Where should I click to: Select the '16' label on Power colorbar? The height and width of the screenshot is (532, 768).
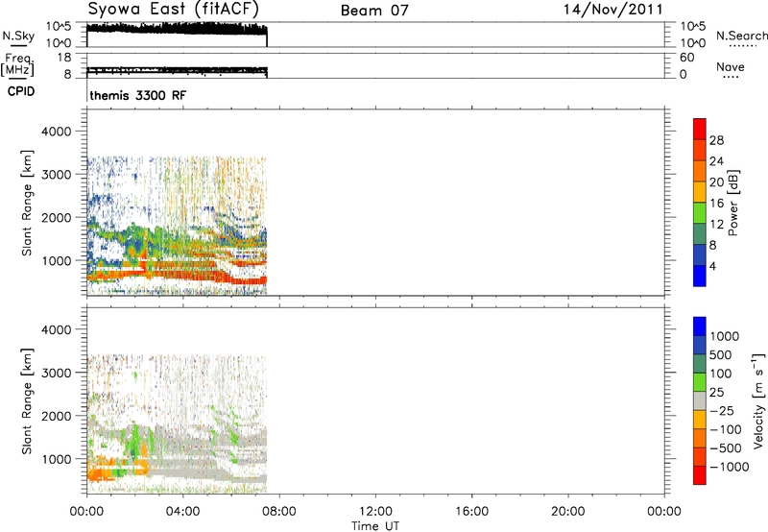tap(716, 204)
